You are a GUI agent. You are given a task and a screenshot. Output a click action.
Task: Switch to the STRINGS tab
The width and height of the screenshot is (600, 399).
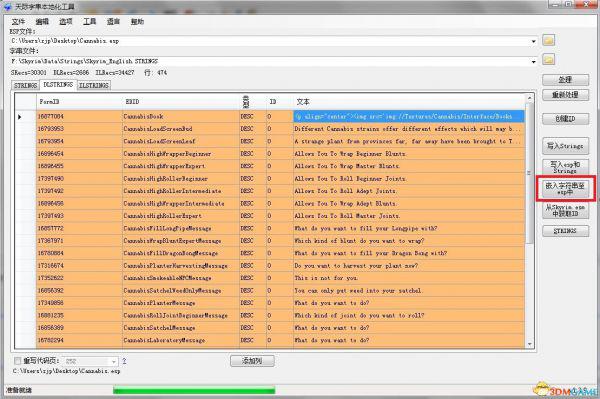25,85
